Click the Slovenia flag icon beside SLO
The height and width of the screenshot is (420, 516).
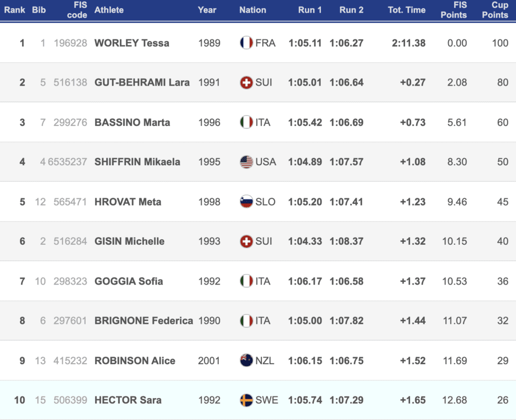[x=246, y=202]
